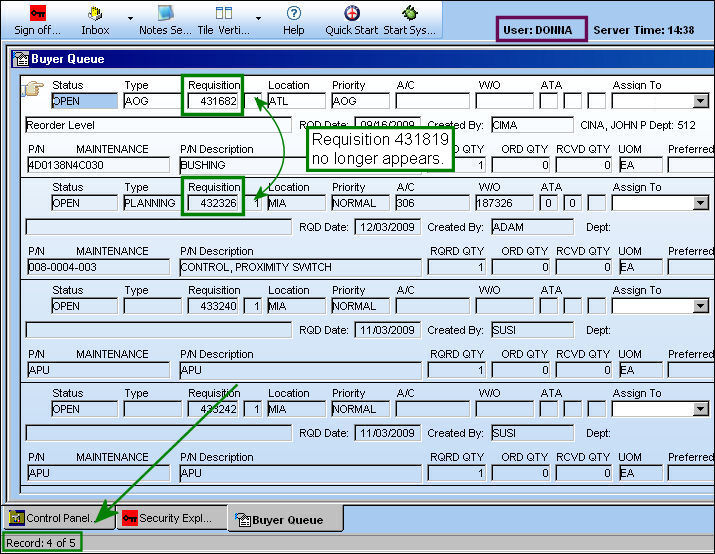Screen dimensions: 715x554
Task: Open Assign To dropdown for requisition 432326
Action: [x=700, y=203]
